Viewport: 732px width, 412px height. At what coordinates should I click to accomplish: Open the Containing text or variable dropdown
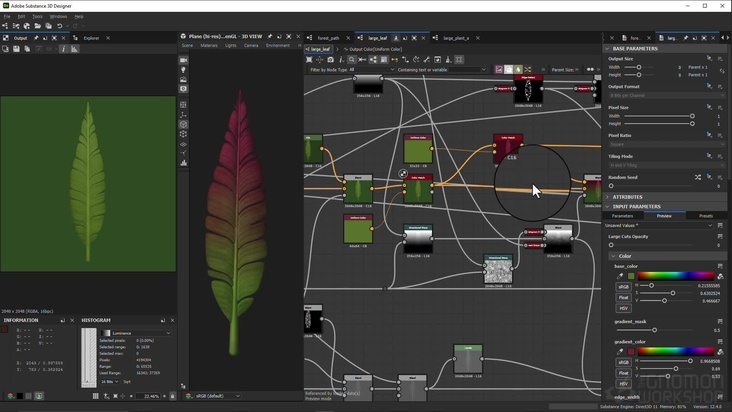[x=467, y=70]
